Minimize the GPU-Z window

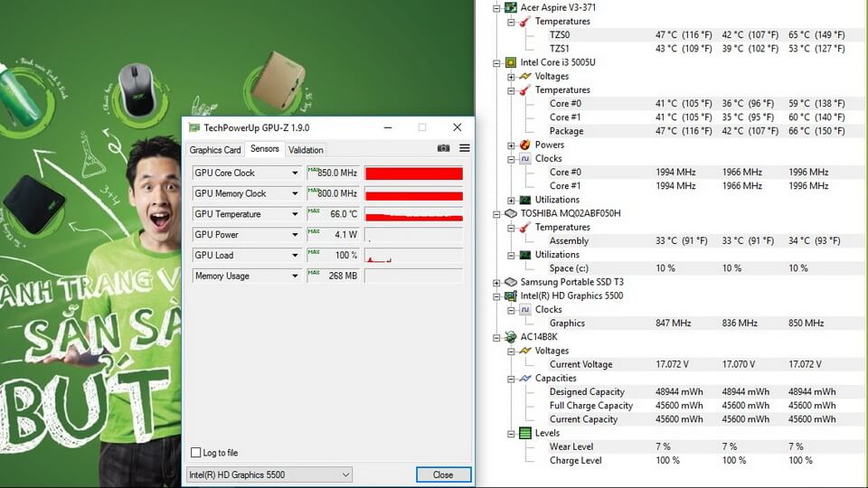click(388, 127)
